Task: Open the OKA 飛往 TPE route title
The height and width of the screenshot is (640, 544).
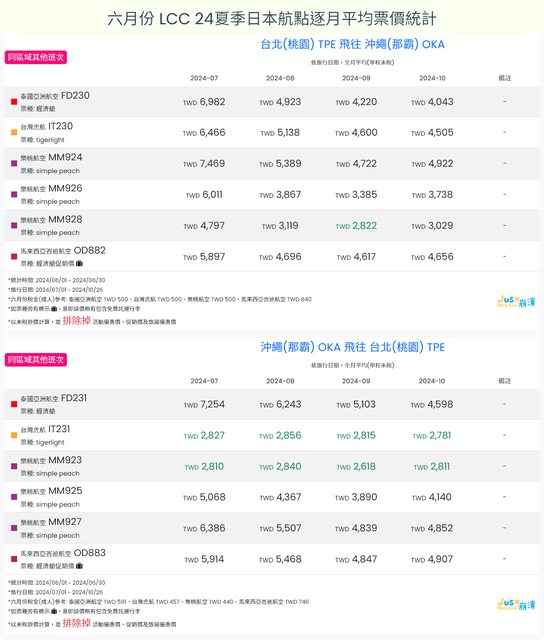Action: coord(353,347)
